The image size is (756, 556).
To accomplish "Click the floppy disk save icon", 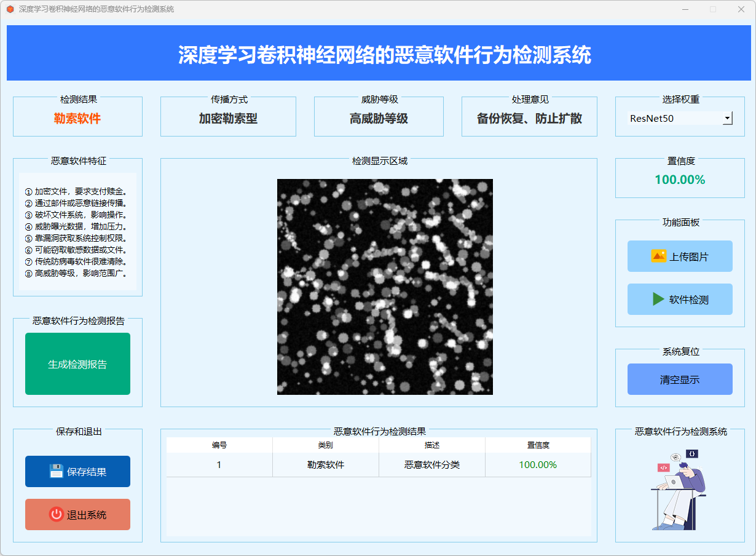I will coord(57,471).
